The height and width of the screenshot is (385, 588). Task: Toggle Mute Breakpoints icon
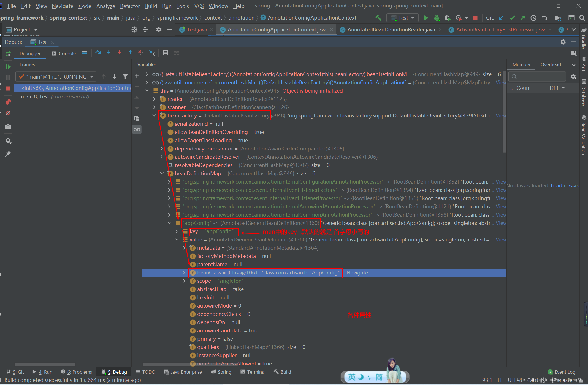[x=8, y=113]
